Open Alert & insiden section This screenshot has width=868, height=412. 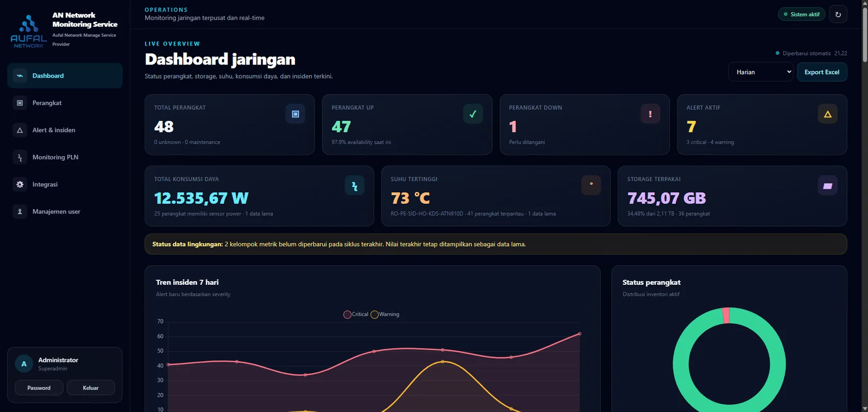pos(65,130)
